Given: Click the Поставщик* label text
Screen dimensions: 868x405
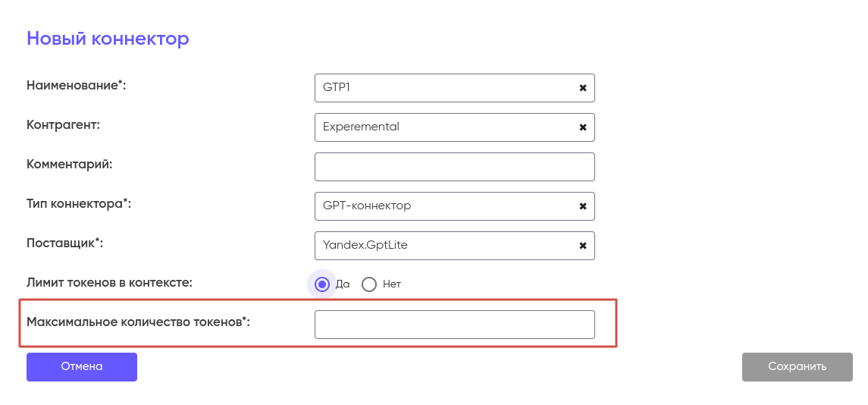Looking at the screenshot, I should (65, 243).
